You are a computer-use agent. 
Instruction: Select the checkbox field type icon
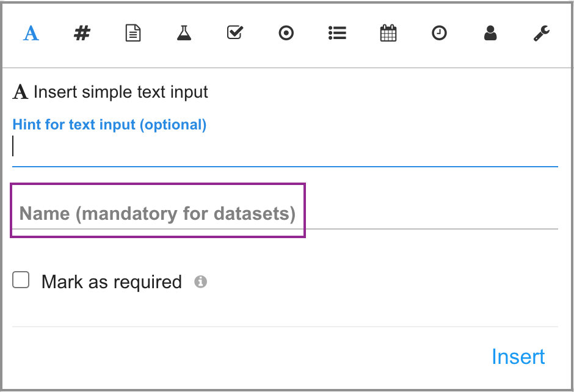[x=235, y=32]
